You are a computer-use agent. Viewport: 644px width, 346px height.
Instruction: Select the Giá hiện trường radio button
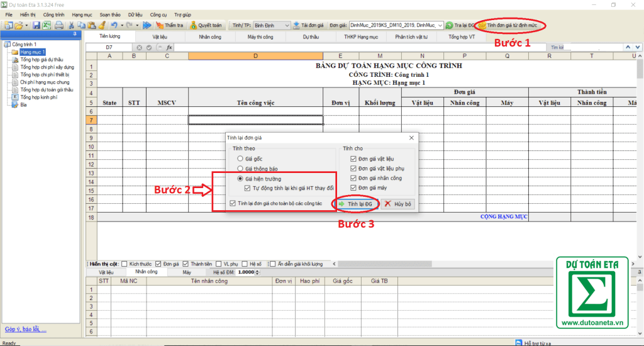(x=240, y=179)
